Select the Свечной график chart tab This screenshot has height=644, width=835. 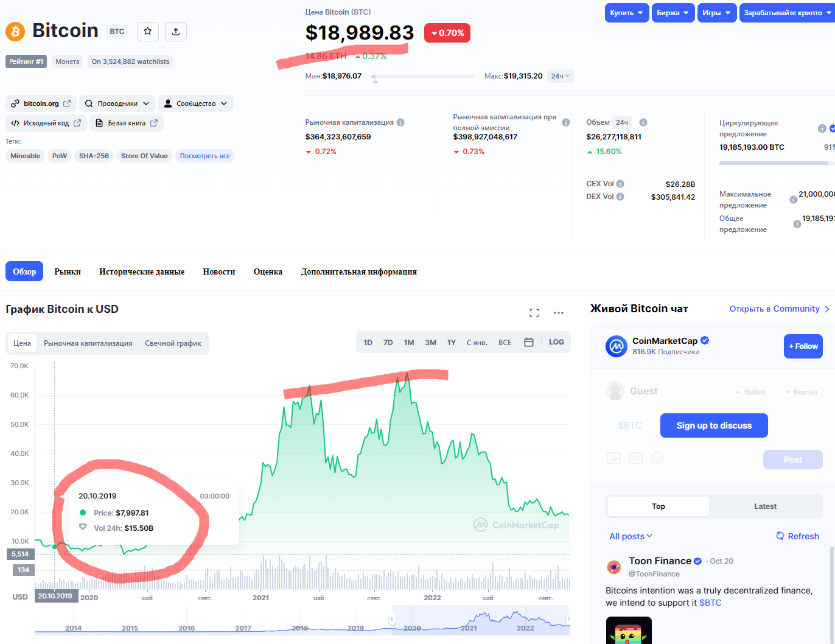[x=173, y=343]
